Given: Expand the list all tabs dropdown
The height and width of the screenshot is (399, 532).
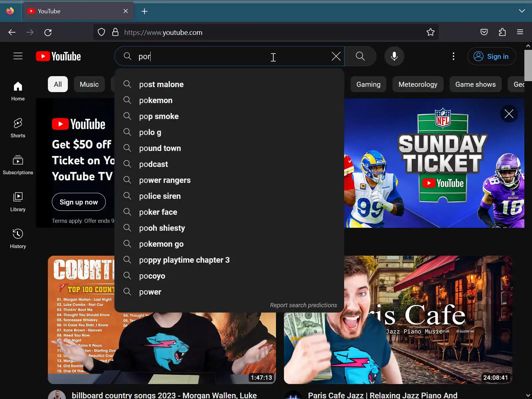Looking at the screenshot, I should coord(522,11).
